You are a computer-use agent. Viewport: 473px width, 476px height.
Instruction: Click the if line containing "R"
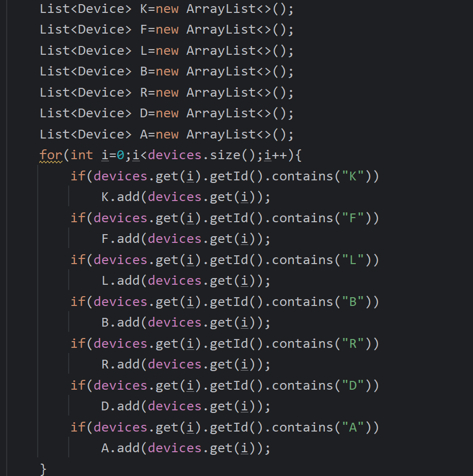[x=225, y=344]
